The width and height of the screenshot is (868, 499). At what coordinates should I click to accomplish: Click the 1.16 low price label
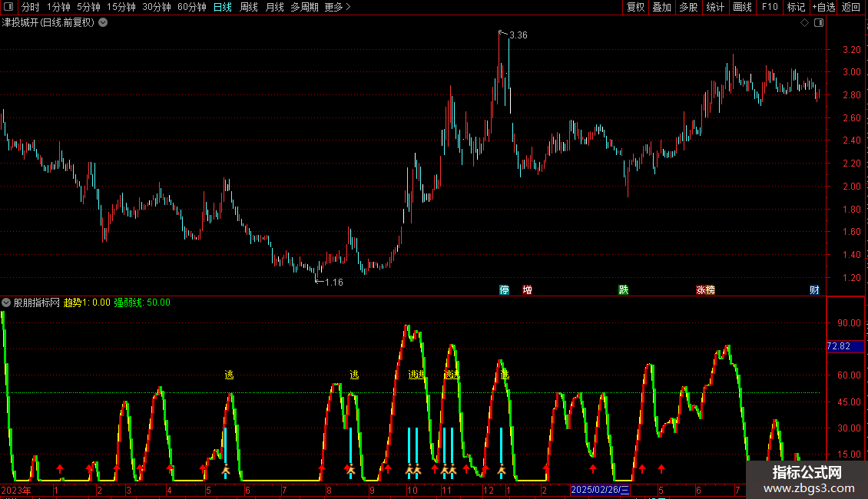click(x=334, y=283)
